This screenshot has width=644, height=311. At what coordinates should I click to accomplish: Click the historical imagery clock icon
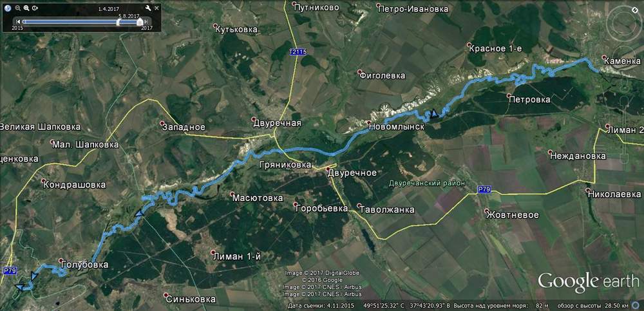[x=8, y=8]
